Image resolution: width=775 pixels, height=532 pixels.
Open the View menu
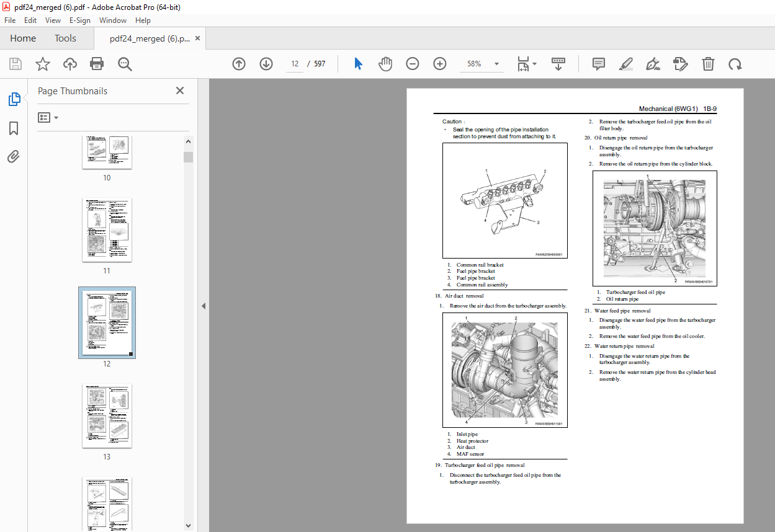[53, 20]
